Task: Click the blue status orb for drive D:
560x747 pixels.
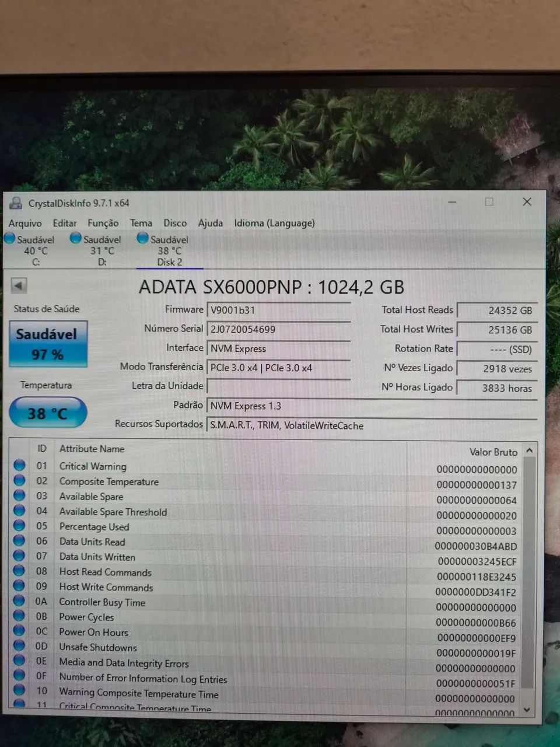Action: coord(75,238)
